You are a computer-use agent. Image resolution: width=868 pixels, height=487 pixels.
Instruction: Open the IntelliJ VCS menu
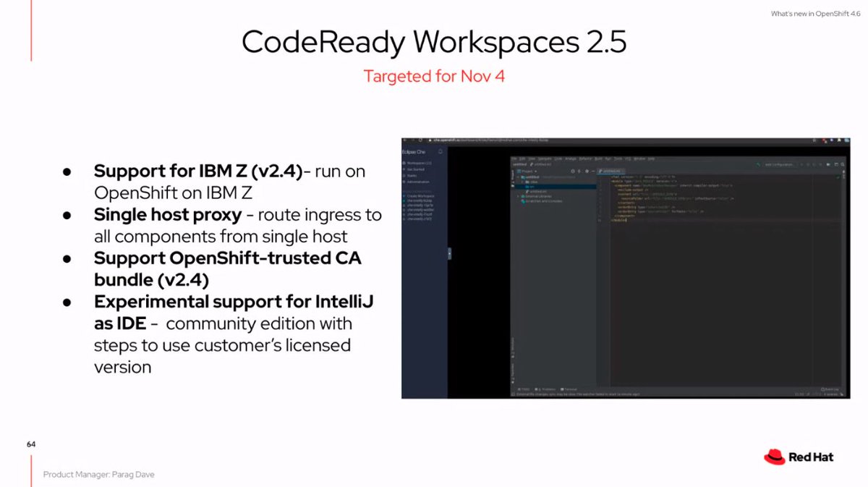[x=628, y=158]
